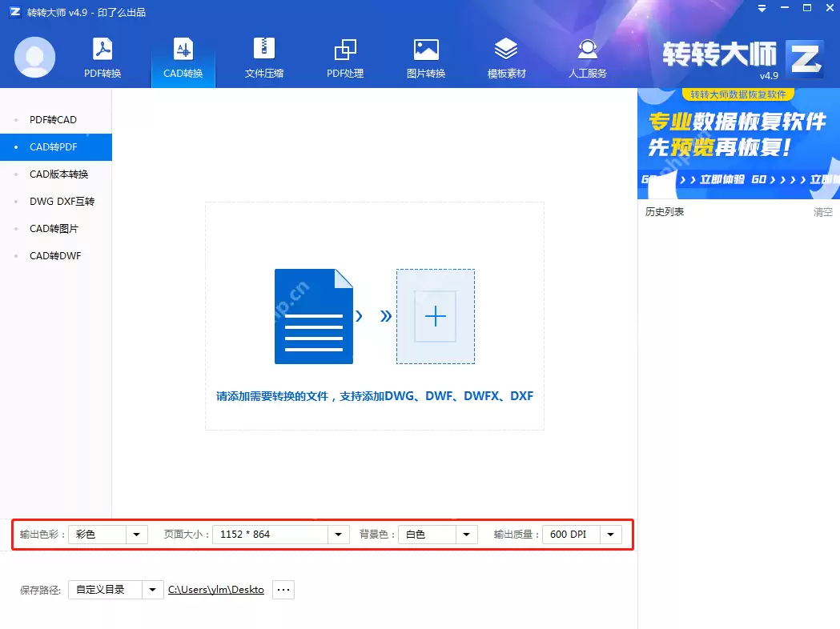This screenshot has width=840, height=629.
Task: Clear history using 清空 link
Action: (822, 211)
